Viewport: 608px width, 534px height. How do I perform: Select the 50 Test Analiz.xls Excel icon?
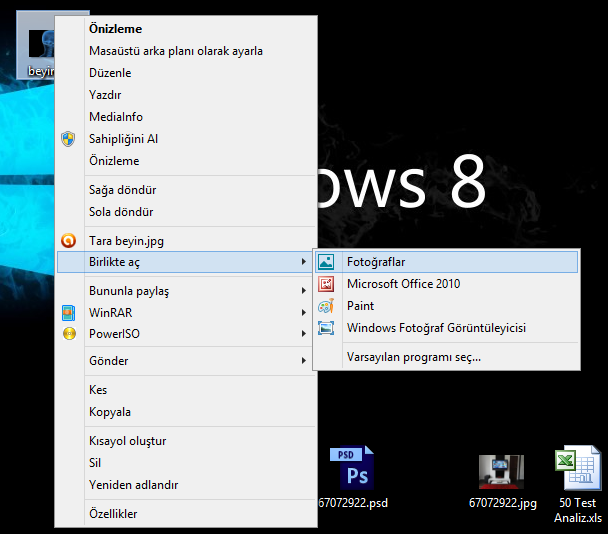pyautogui.click(x=578, y=468)
